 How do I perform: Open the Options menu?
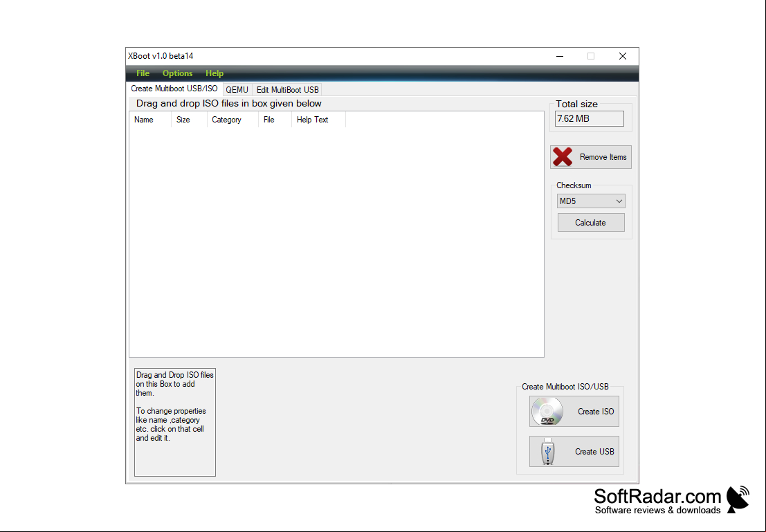click(x=177, y=73)
